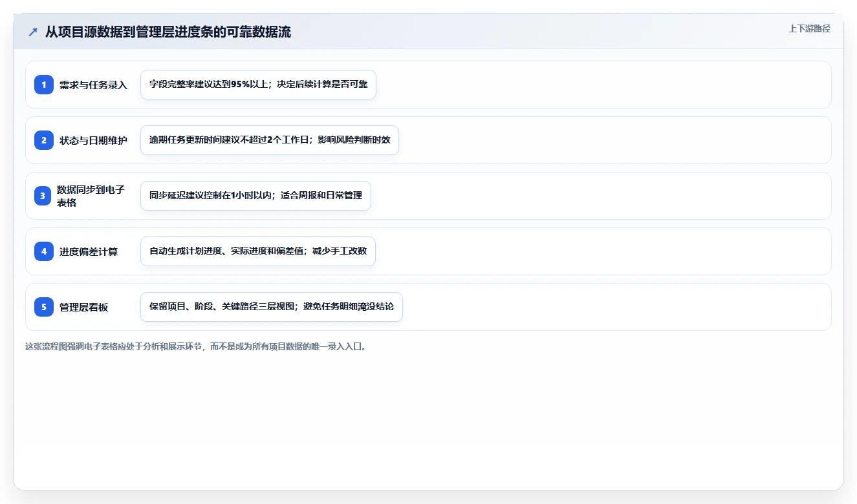The height and width of the screenshot is (504, 857).
Task: Select the 需求与任务录入 step label
Action: click(93, 85)
